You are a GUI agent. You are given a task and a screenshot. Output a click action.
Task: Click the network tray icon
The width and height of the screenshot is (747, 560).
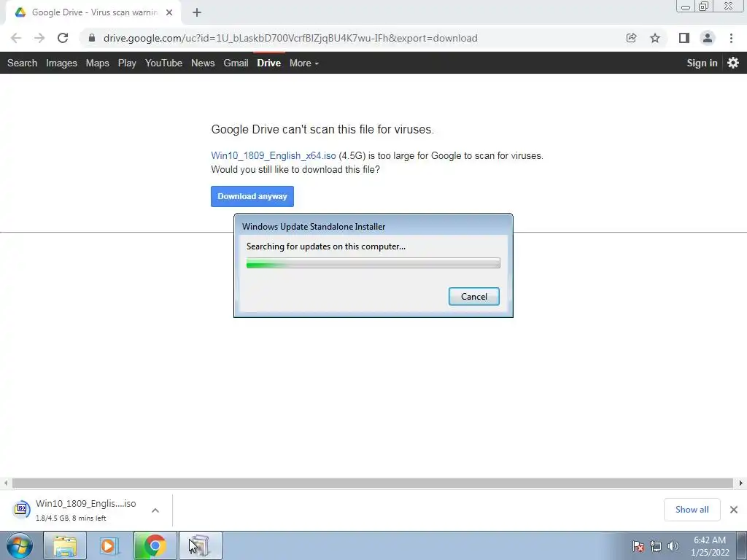tap(656, 546)
